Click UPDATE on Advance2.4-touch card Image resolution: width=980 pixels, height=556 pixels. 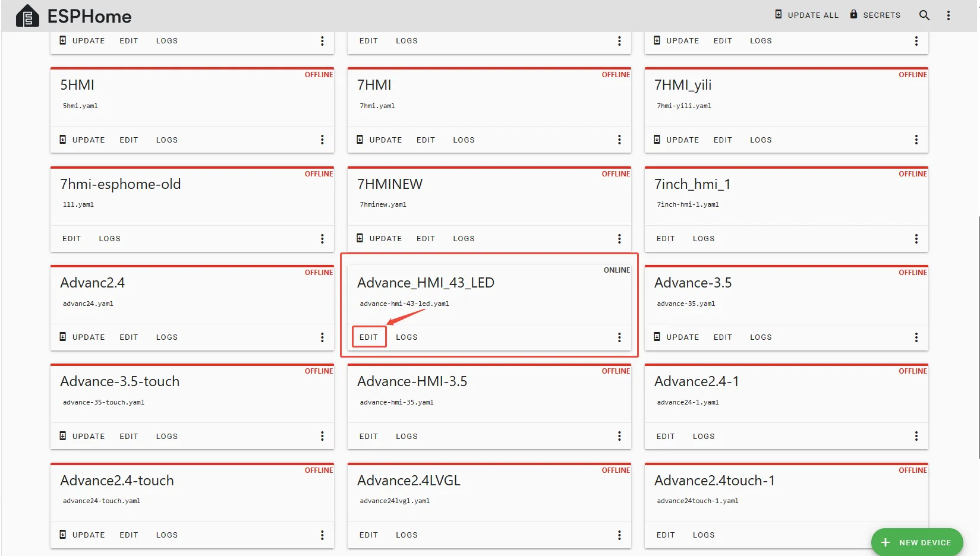(x=82, y=535)
